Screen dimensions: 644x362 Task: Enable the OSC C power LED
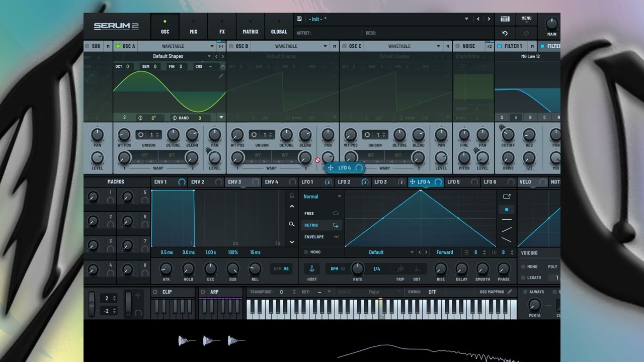click(x=345, y=46)
